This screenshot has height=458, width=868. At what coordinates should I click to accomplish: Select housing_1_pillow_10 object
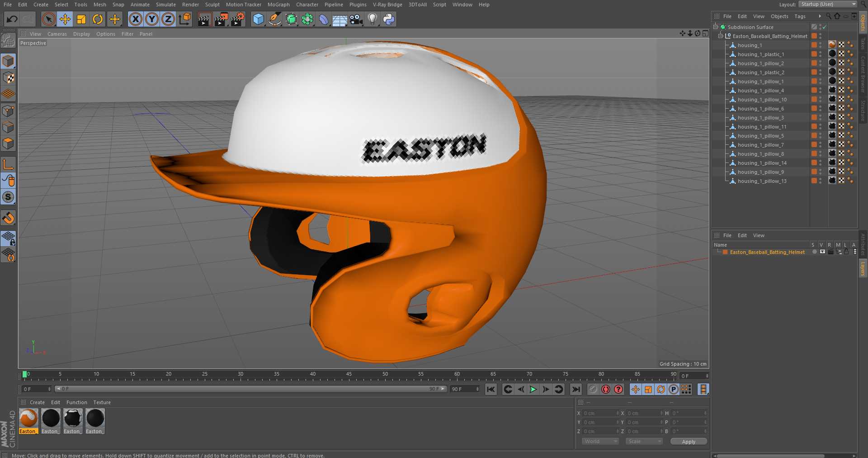[762, 100]
